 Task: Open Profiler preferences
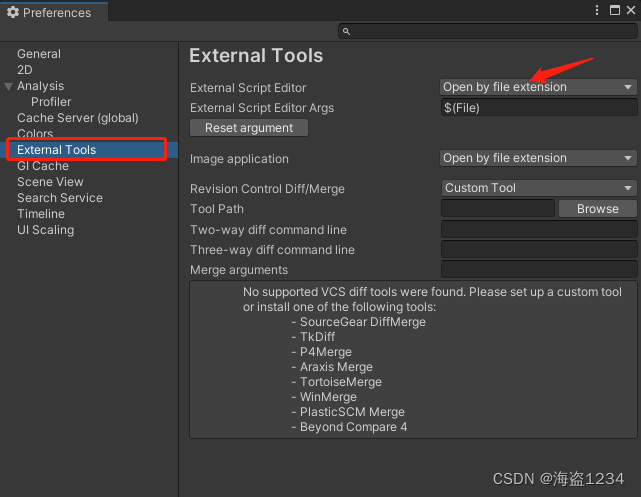[x=51, y=102]
